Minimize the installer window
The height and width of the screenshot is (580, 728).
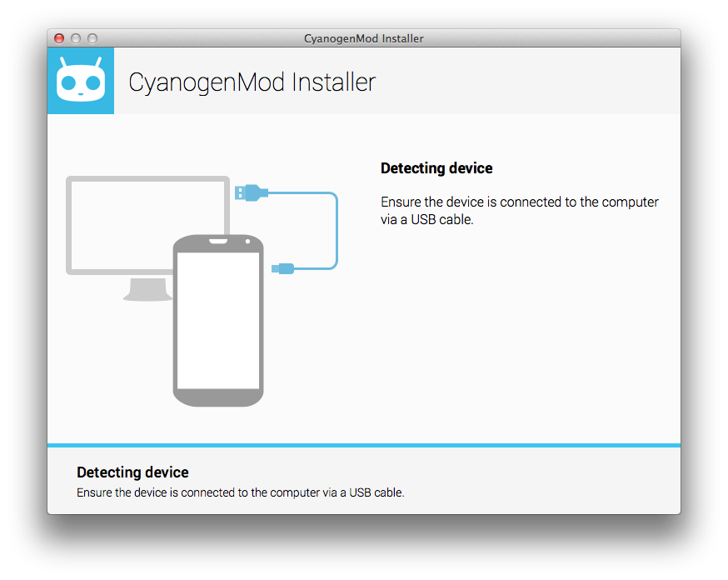[76, 38]
